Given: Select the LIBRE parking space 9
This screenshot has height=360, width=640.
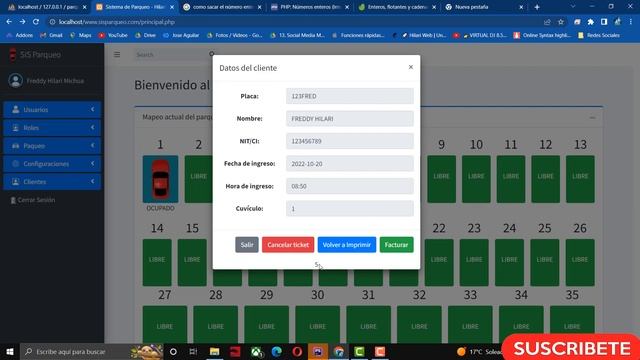Looking at the screenshot, I should coord(441,179).
